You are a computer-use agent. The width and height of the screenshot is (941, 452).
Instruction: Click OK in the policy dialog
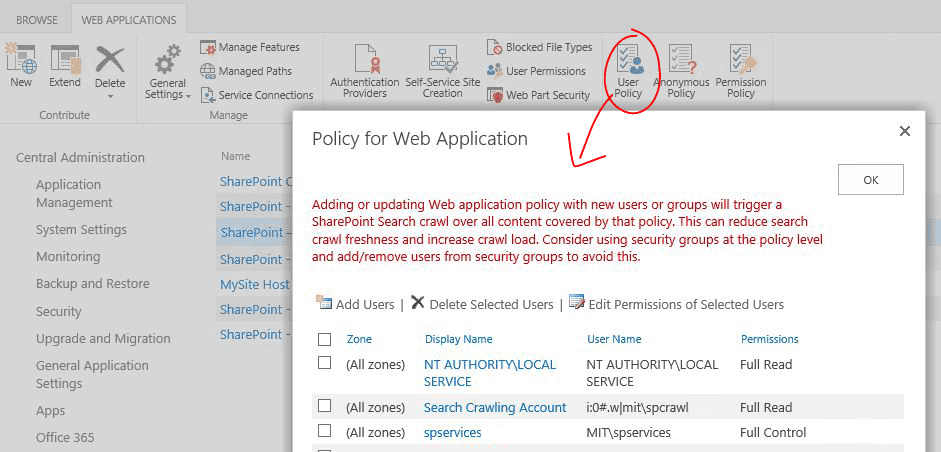tap(871, 179)
